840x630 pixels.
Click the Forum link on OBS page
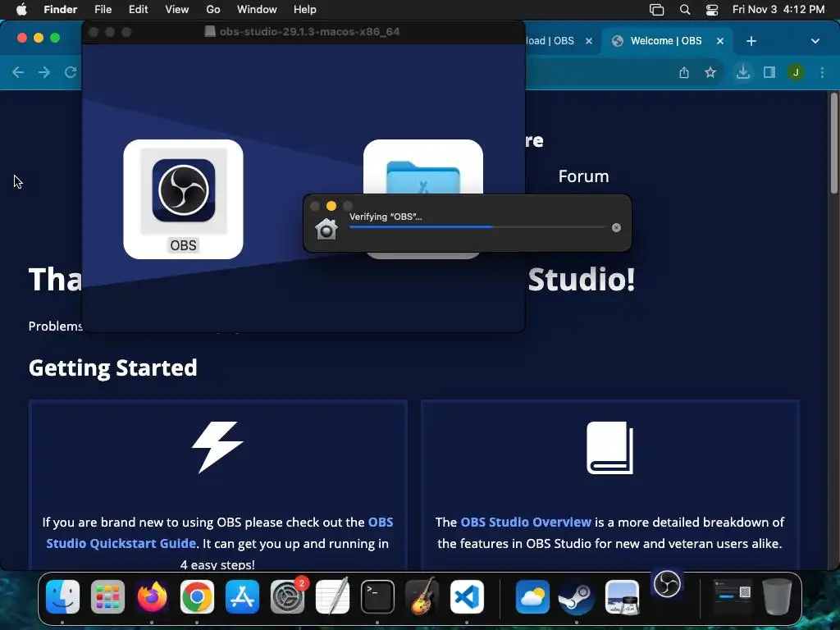point(583,176)
